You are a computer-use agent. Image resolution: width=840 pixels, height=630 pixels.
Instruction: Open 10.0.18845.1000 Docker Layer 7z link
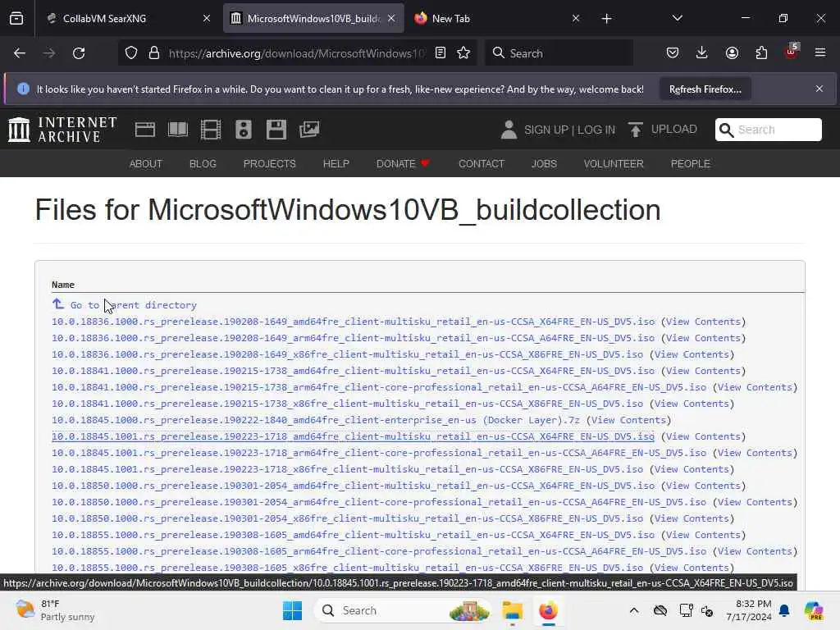[316, 420]
